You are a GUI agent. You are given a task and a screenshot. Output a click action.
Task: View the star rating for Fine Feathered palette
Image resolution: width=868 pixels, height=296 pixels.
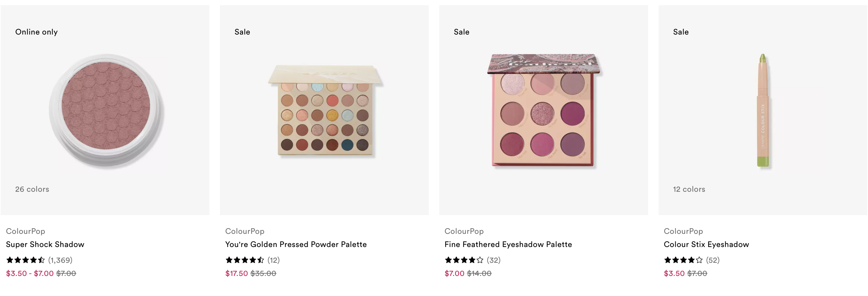(464, 260)
